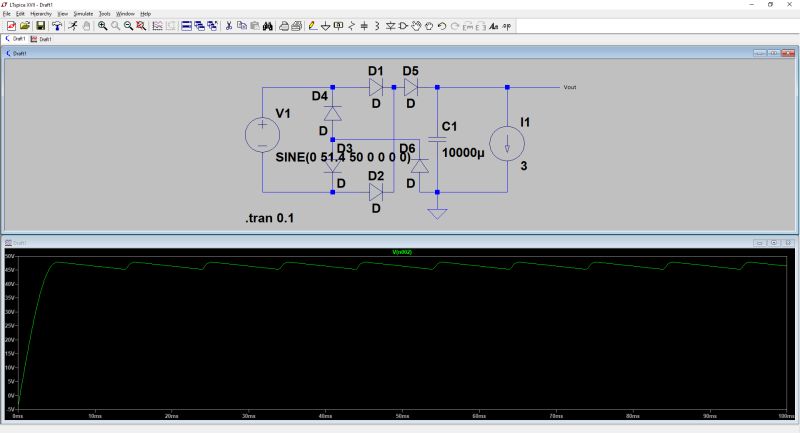Click the V(n002) trace label
Image resolution: width=800 pixels, height=433 pixels.
click(402, 252)
